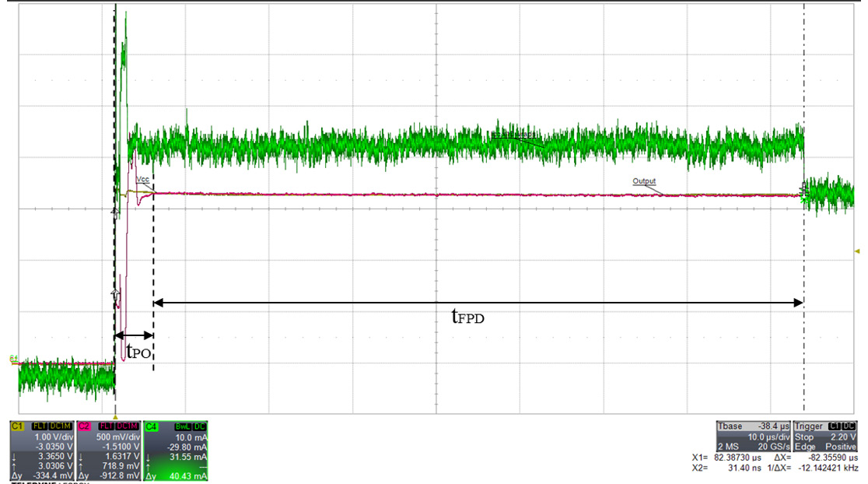Click the C1 1.00 V/div scale value

pos(54,437)
